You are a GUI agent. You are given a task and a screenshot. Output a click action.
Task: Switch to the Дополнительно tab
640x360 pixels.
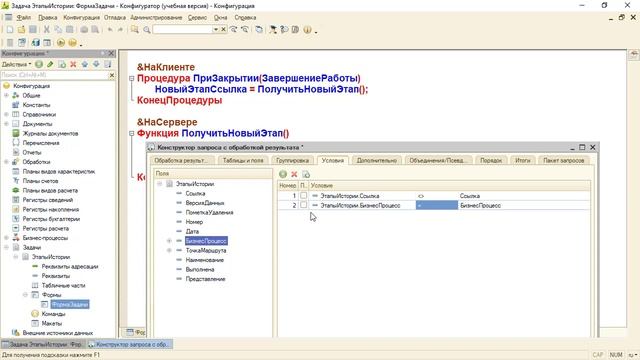coord(376,160)
